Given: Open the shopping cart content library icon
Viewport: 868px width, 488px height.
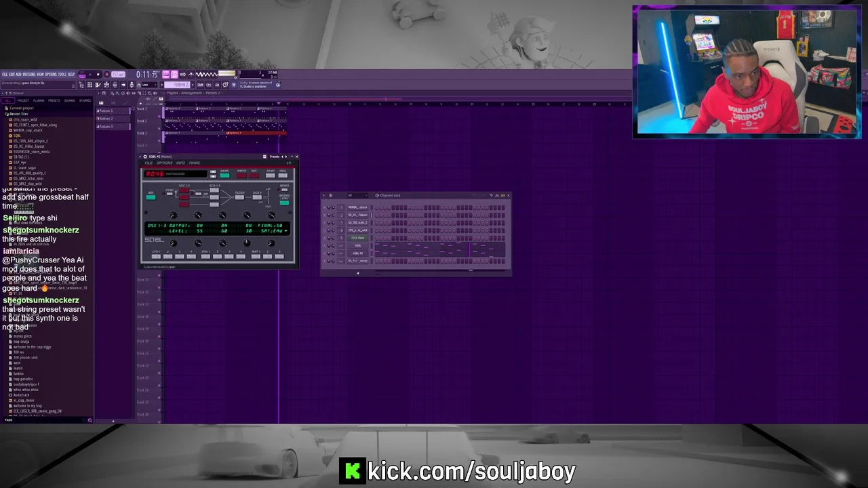Looking at the screenshot, I should pos(233,85).
